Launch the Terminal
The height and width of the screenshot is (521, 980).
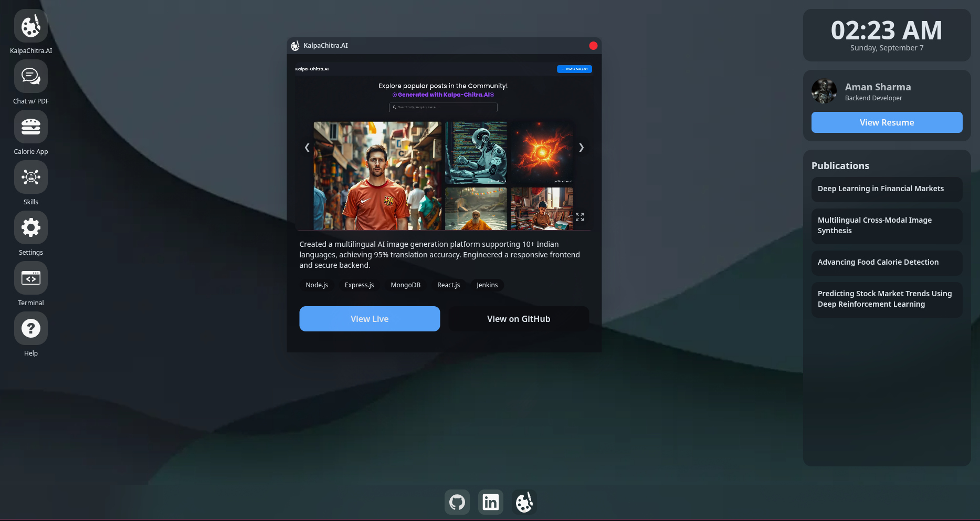(30, 277)
